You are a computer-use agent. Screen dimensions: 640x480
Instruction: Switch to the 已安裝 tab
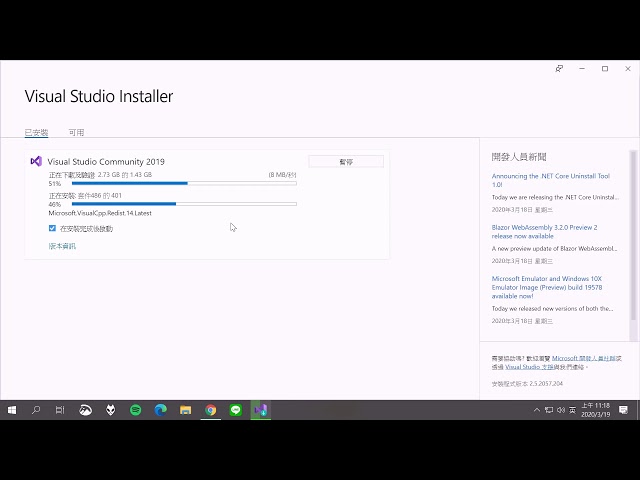[x=36, y=132]
